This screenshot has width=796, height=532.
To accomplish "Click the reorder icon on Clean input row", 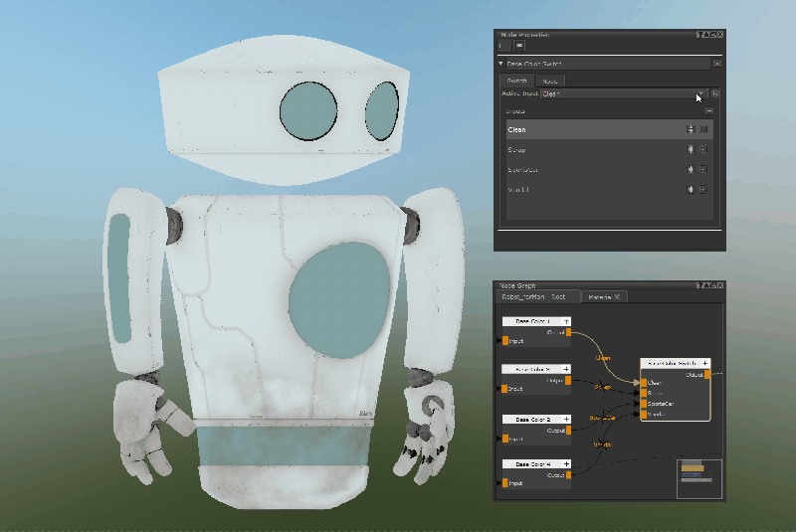I will [x=691, y=129].
